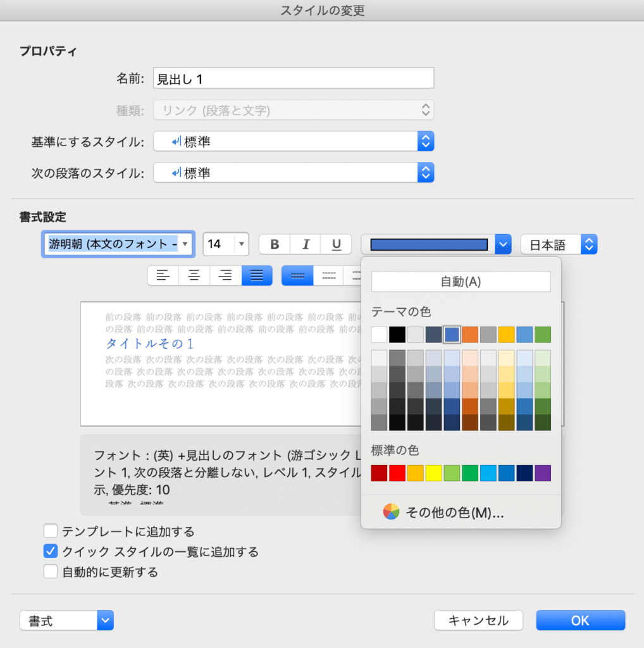Select single line spacing icon
Image resolution: width=644 pixels, height=648 pixels.
tap(297, 276)
